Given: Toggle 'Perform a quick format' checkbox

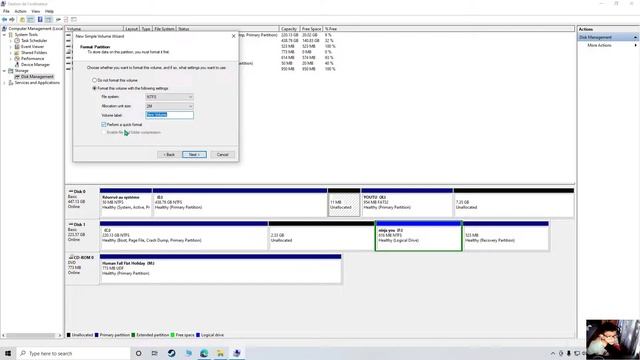Looking at the screenshot, I should 104,124.
